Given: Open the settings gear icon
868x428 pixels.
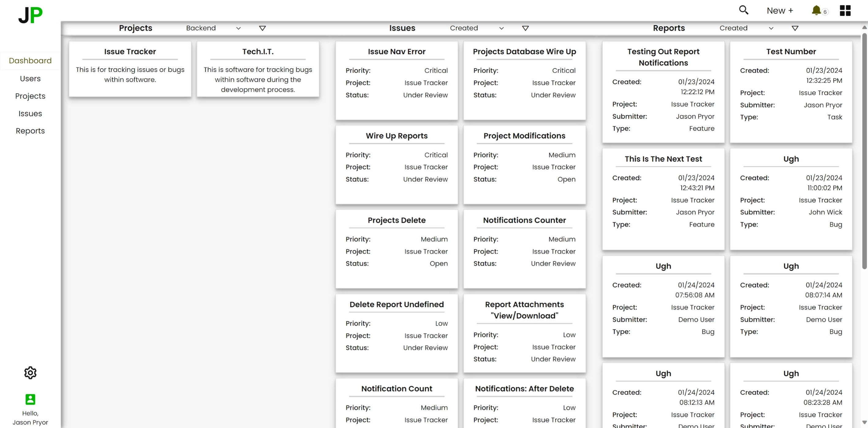Looking at the screenshot, I should click(x=30, y=373).
